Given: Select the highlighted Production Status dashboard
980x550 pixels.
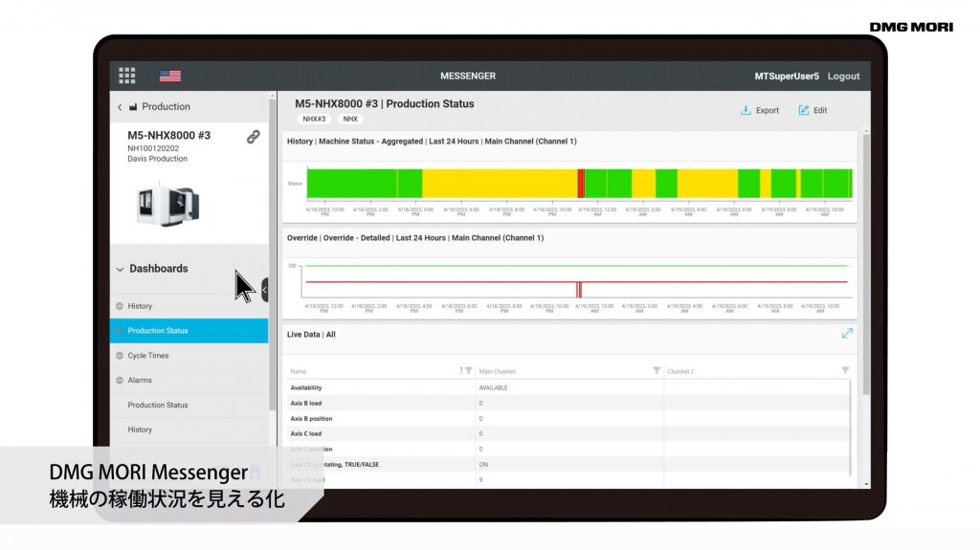Looking at the screenshot, I should [189, 331].
